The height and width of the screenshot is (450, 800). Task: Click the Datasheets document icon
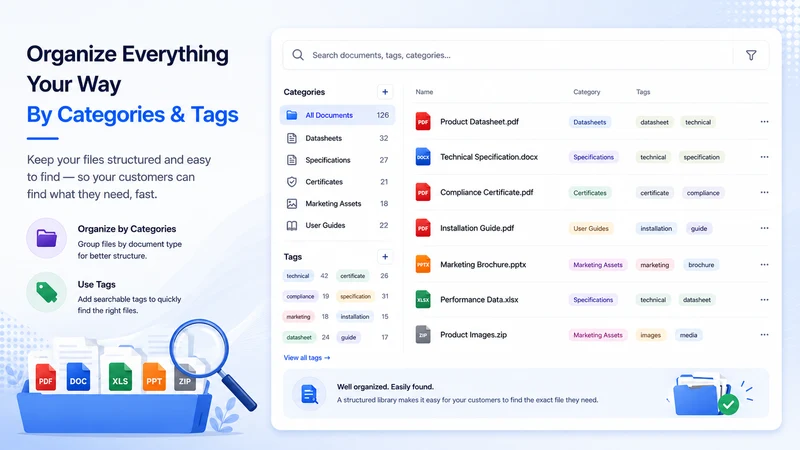[x=292, y=138]
